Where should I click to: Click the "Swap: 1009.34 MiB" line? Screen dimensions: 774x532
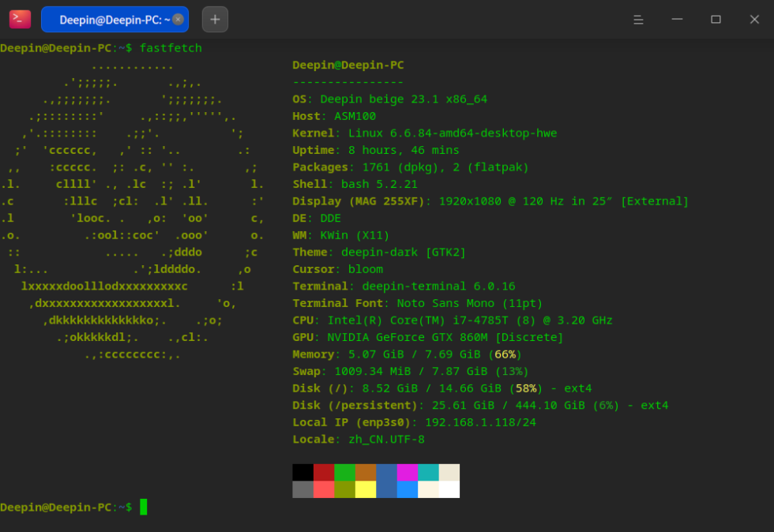point(411,371)
